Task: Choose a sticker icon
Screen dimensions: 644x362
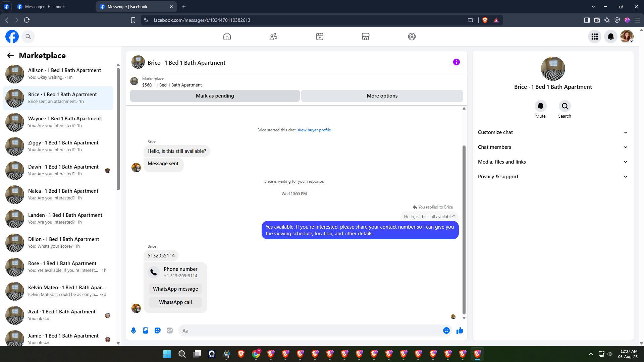Action: [x=158, y=330]
